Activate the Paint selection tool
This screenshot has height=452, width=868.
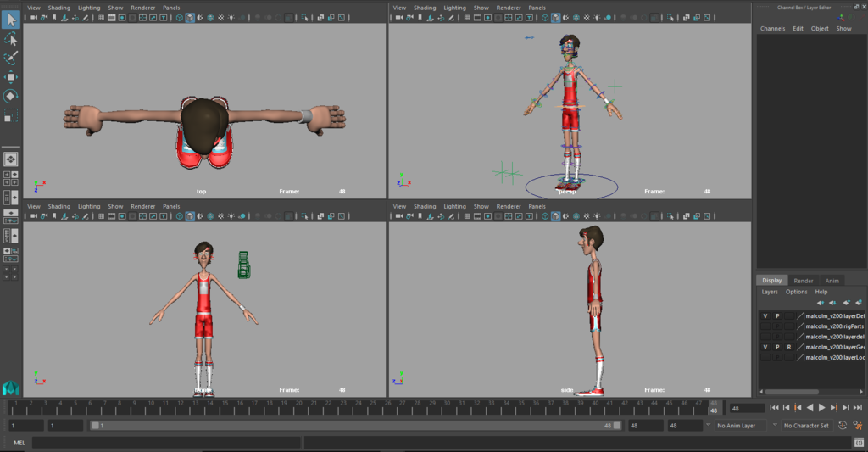tap(10, 59)
